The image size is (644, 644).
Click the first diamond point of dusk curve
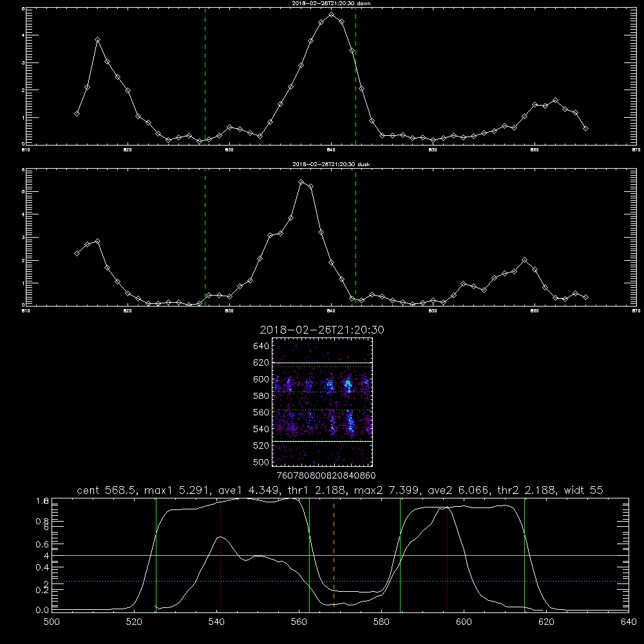pos(77,253)
